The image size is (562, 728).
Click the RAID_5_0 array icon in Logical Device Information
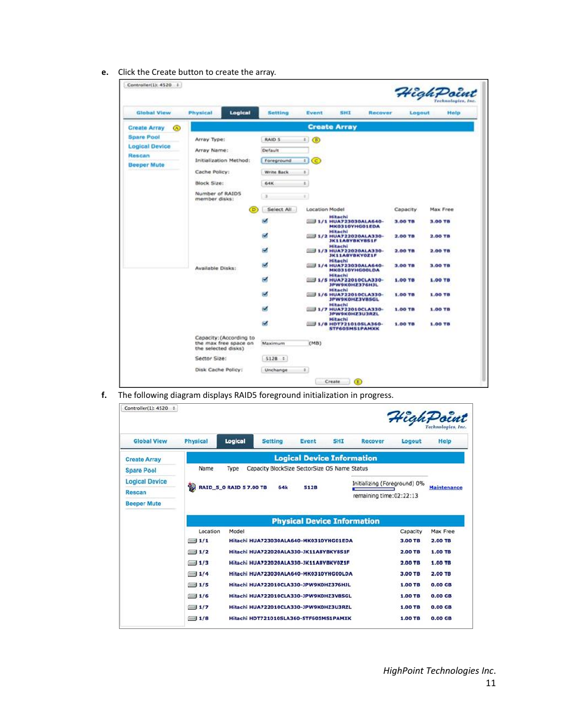coord(191,487)
